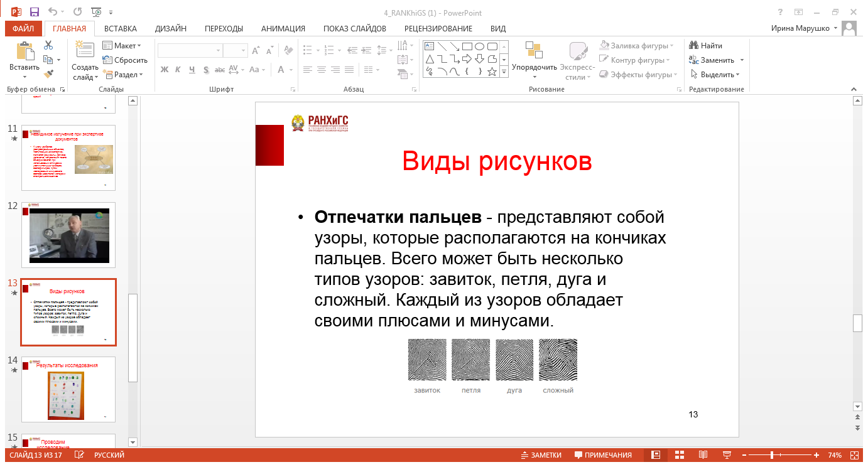This screenshot has height=467, width=868.
Task: Open ПРИМЕЧАНИЯ comments in status bar
Action: tap(603, 455)
